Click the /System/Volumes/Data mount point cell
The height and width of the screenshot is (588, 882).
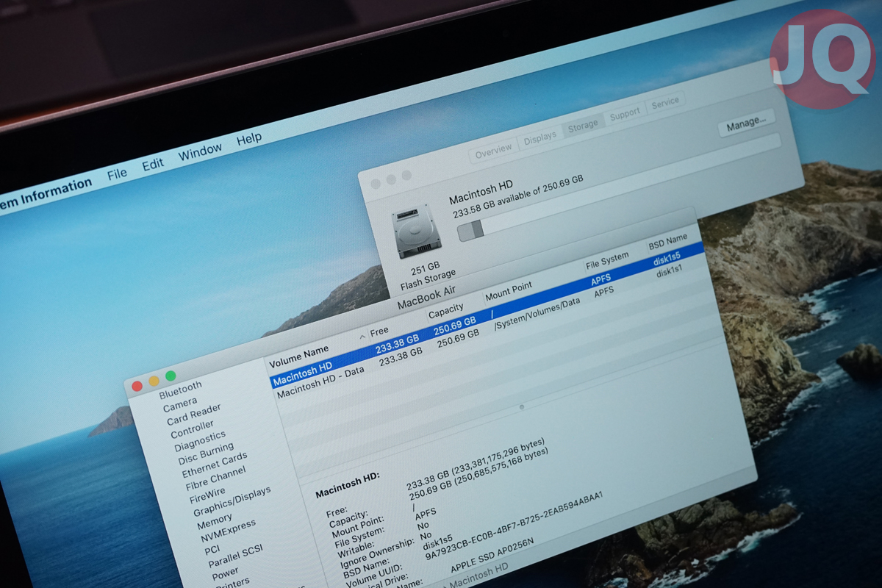click(x=537, y=312)
